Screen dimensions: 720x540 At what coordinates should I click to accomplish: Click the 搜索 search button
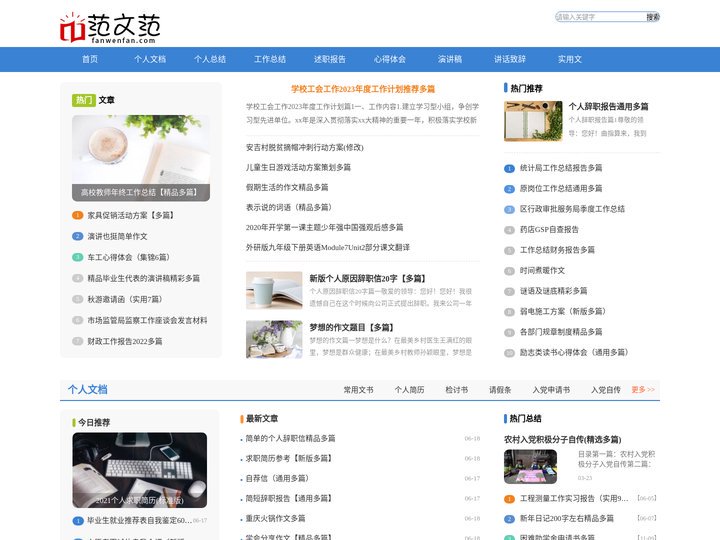click(x=652, y=17)
